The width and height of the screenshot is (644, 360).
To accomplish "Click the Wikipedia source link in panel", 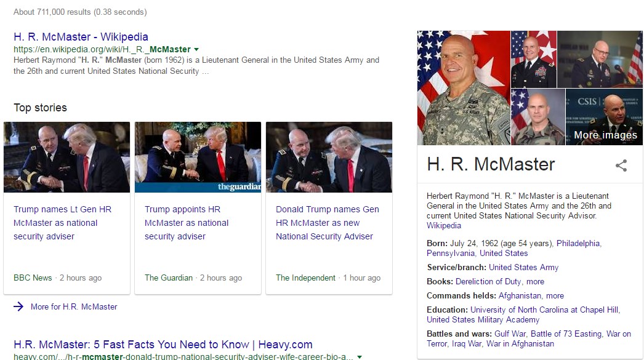I will tap(443, 225).
